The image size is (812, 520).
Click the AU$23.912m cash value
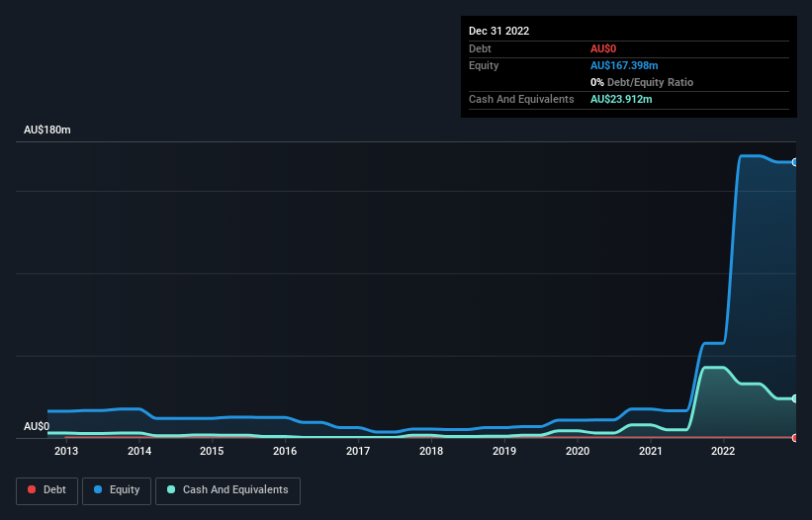tap(621, 99)
